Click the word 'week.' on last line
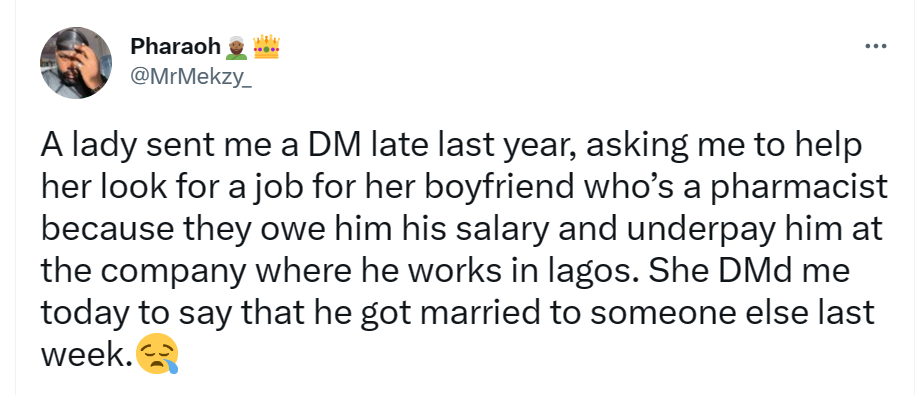Viewport: 916px width, 395px height. pyautogui.click(x=86, y=356)
